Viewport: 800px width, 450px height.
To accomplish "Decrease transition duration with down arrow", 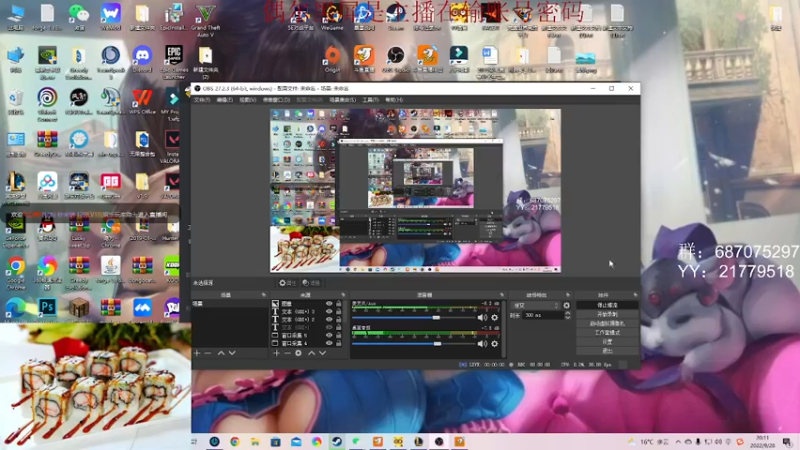I will click(568, 318).
